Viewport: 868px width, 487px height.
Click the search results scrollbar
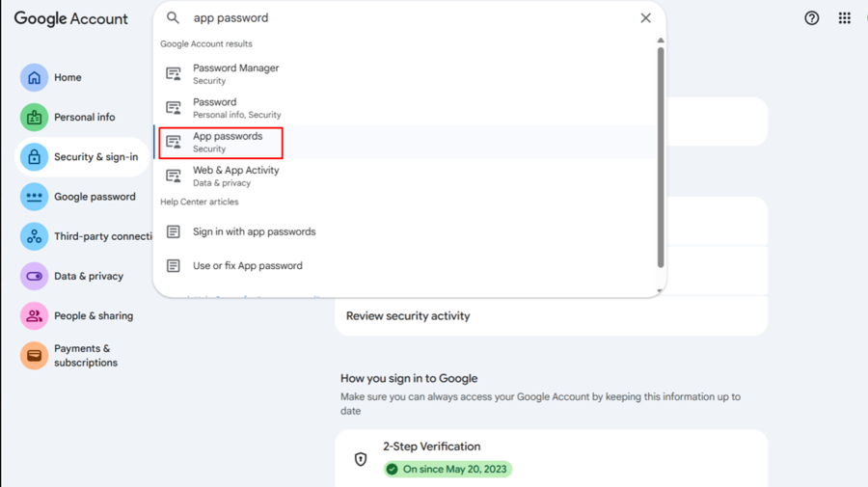pos(661,154)
